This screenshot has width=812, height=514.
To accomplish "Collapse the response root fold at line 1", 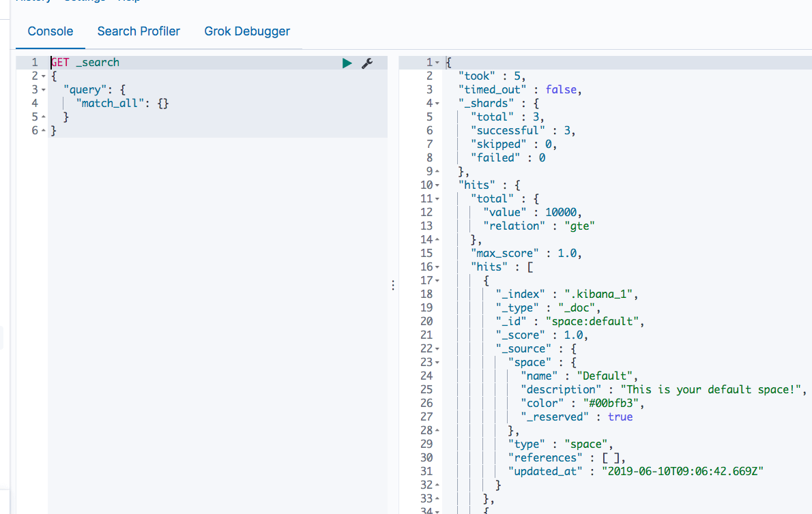I will point(437,63).
